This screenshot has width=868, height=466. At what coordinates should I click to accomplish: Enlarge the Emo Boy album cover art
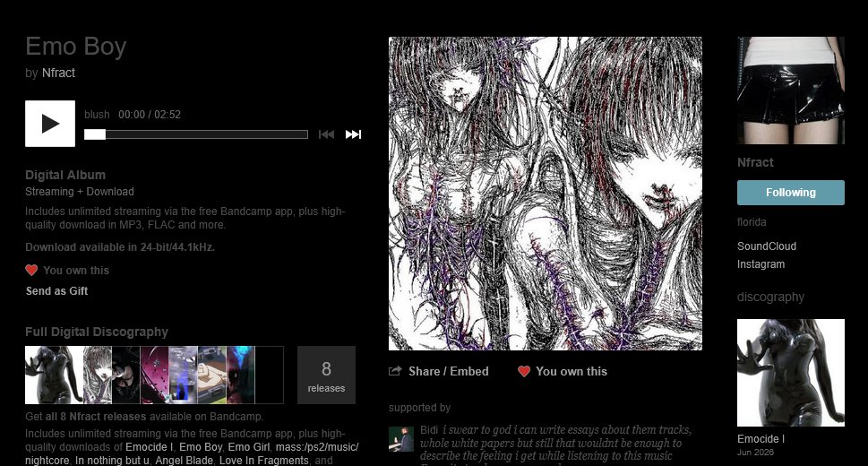546,194
